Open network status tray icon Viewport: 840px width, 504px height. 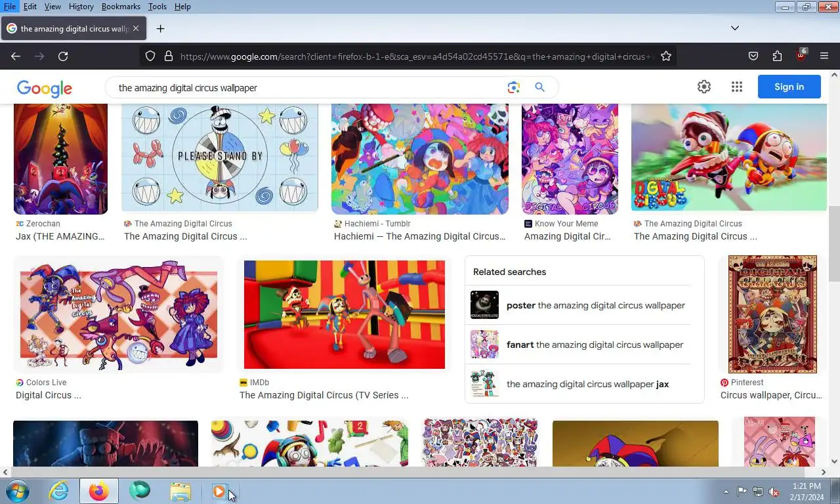(x=758, y=492)
